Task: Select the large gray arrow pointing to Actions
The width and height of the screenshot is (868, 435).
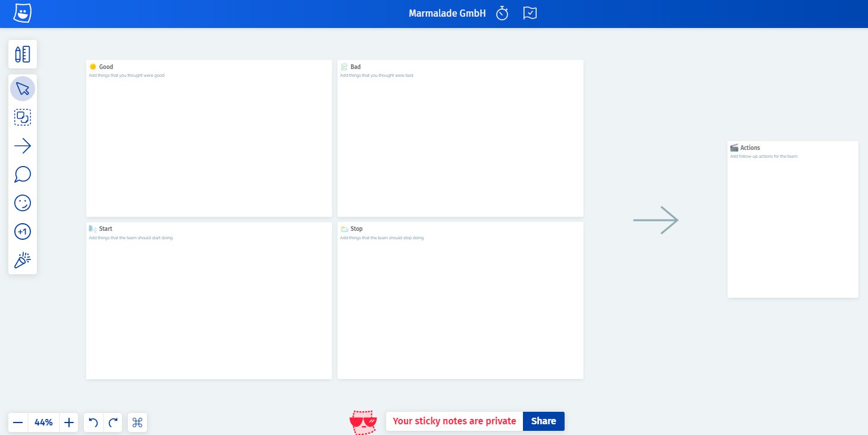Action: [x=656, y=220]
